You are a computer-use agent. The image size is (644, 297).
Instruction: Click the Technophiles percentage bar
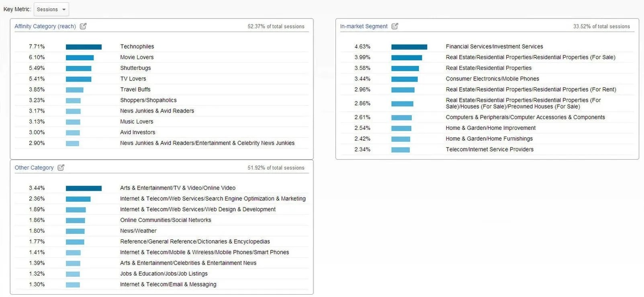84,47
